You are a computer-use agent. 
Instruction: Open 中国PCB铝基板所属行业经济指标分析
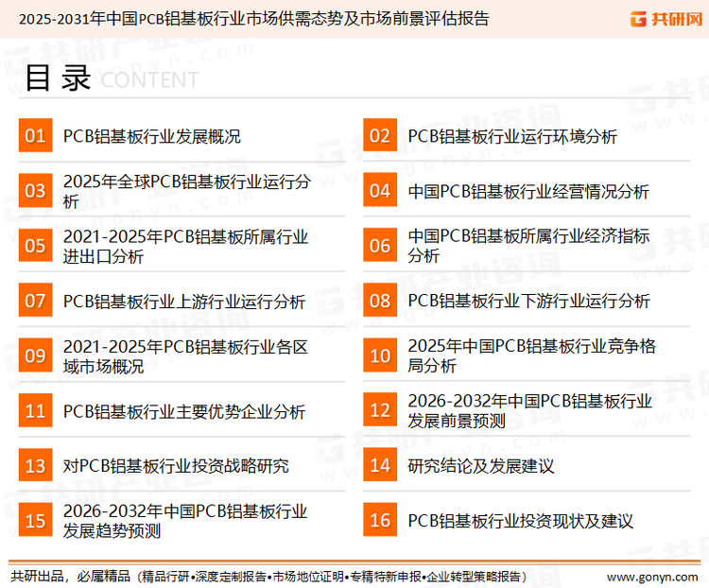click(528, 246)
